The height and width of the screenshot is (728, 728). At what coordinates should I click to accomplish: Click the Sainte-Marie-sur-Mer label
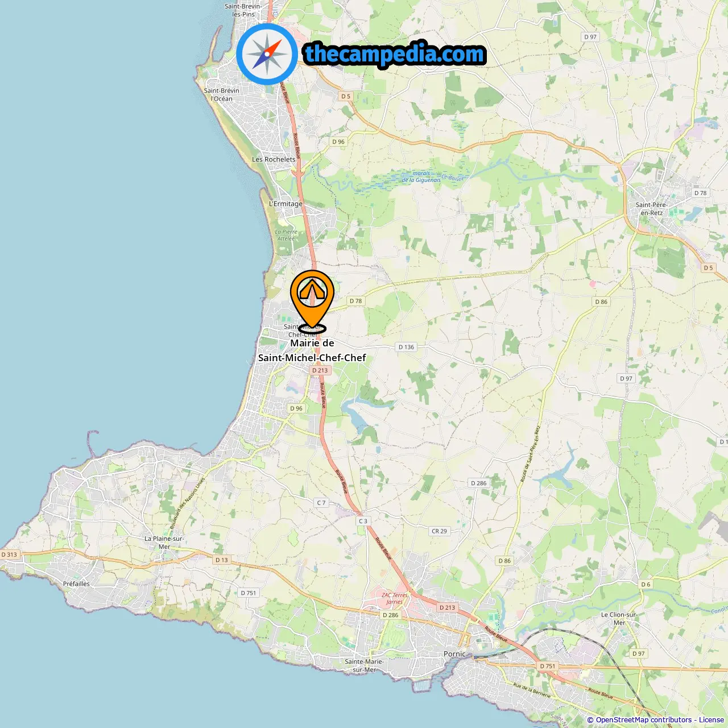point(364,665)
